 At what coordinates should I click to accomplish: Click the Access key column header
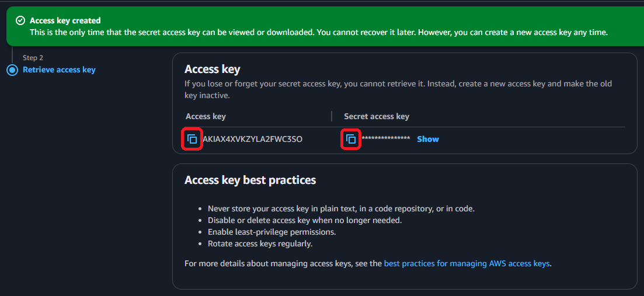tap(206, 116)
